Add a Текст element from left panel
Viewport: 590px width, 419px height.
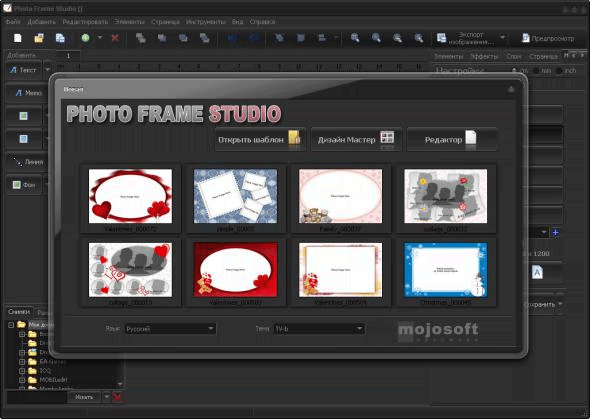23,70
